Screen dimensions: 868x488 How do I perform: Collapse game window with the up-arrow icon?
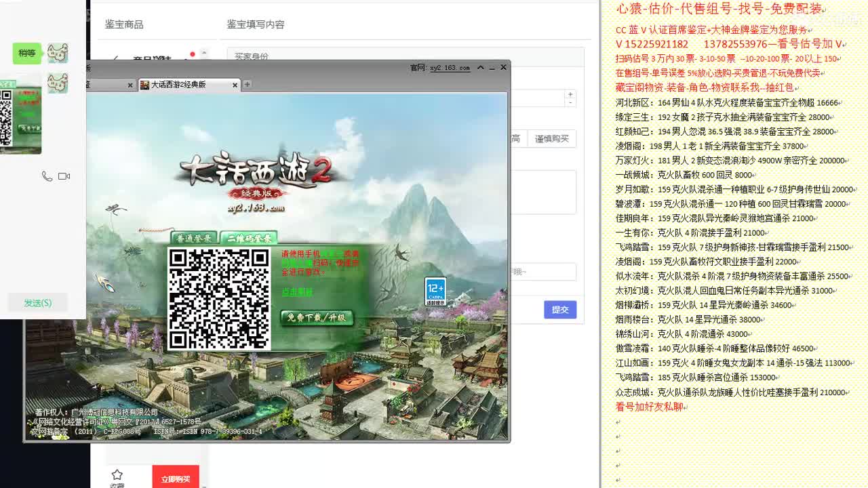pyautogui.click(x=480, y=67)
